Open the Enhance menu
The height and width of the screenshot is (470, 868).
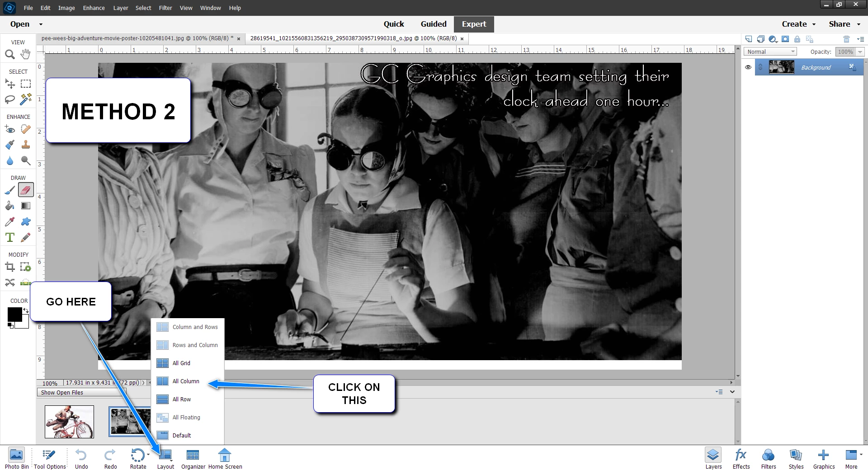(x=94, y=8)
